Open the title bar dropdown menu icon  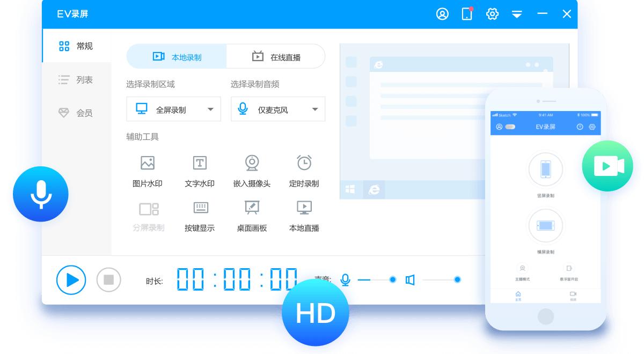(517, 14)
